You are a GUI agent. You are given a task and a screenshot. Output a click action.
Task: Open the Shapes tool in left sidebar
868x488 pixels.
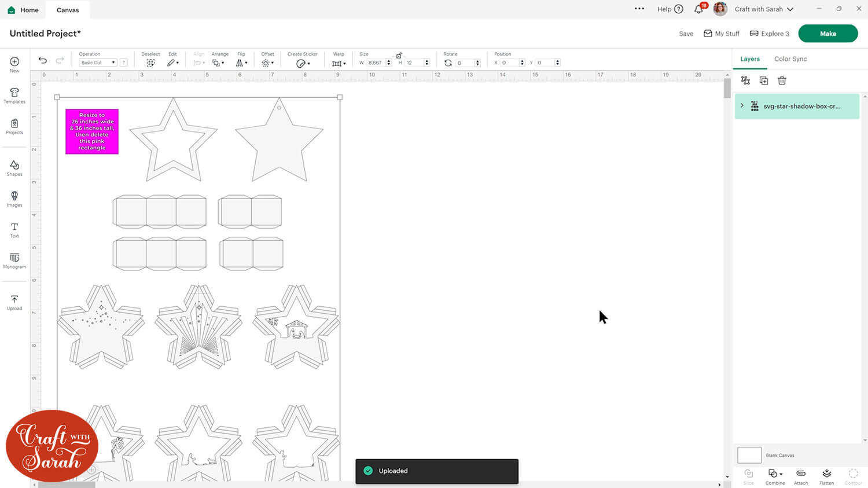pos(14,168)
